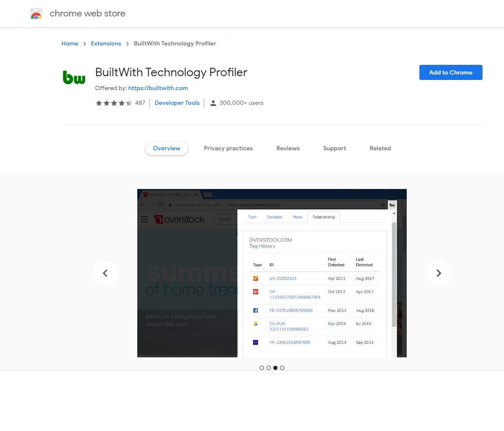Click the '300,000+ users' text
This screenshot has width=504, height=431.
click(x=241, y=103)
